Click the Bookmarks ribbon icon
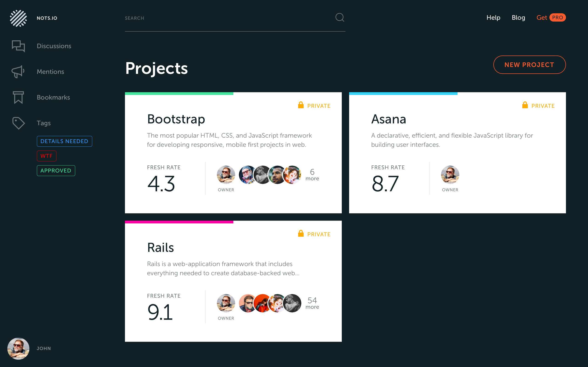 point(18,97)
